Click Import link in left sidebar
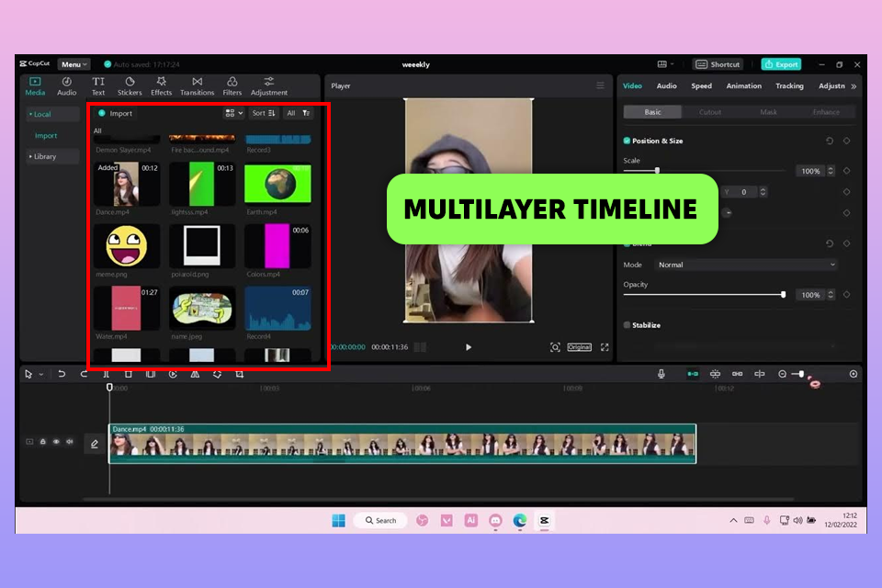The height and width of the screenshot is (588, 882). pyautogui.click(x=46, y=136)
